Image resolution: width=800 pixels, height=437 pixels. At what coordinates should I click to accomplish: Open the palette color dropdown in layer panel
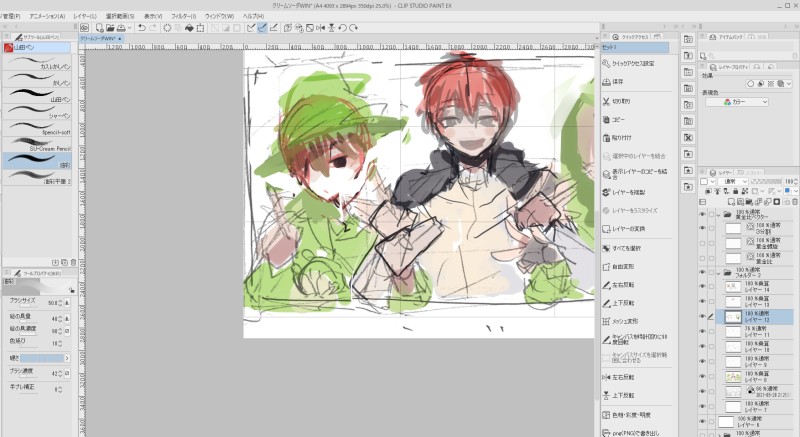click(x=707, y=181)
